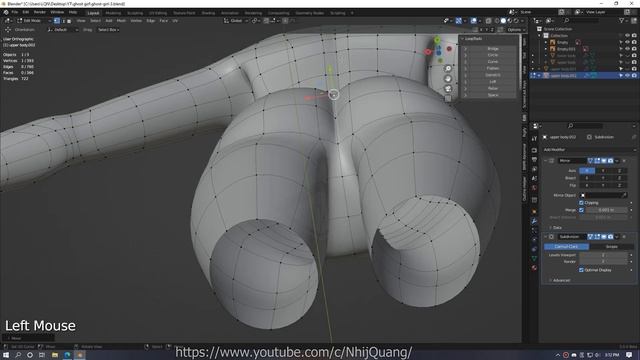Open Orientation Default dropdown
Screen dimensions: 640x360
pos(62,30)
